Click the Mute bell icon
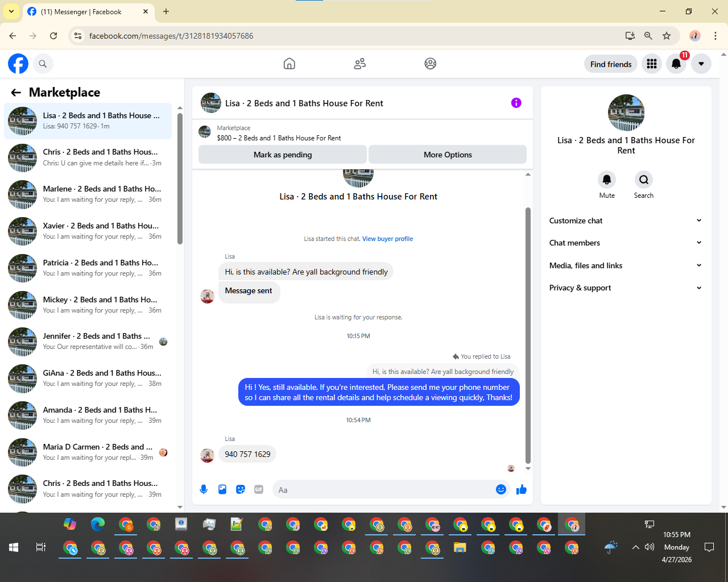728x582 pixels. pos(607,180)
